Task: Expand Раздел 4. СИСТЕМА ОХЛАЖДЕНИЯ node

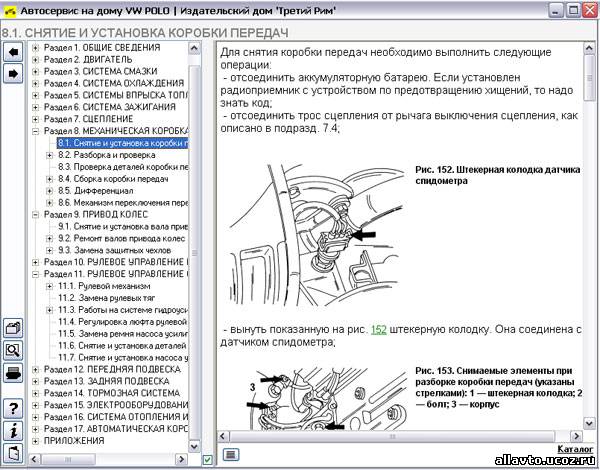Action: click(35, 83)
